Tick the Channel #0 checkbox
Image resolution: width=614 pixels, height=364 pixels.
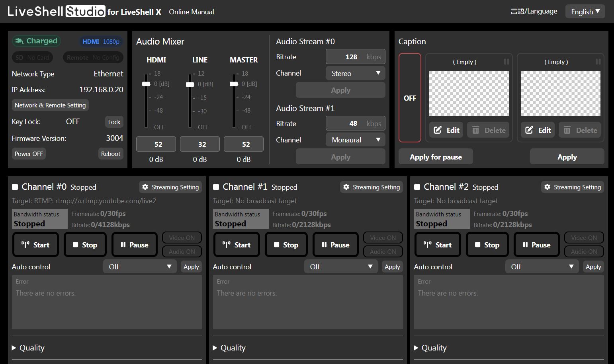[15, 187]
